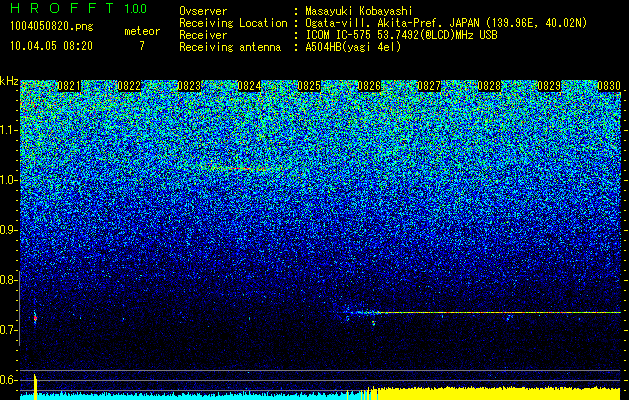Click the kHz axis unit label
Image resolution: width=629 pixels, height=400 pixels.
click(9, 82)
